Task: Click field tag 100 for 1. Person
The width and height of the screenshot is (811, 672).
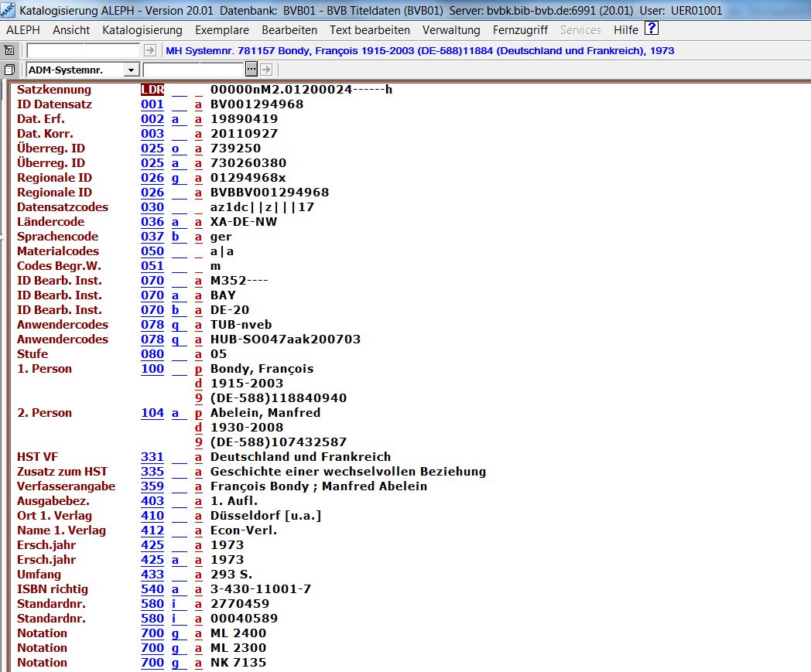Action: [152, 369]
